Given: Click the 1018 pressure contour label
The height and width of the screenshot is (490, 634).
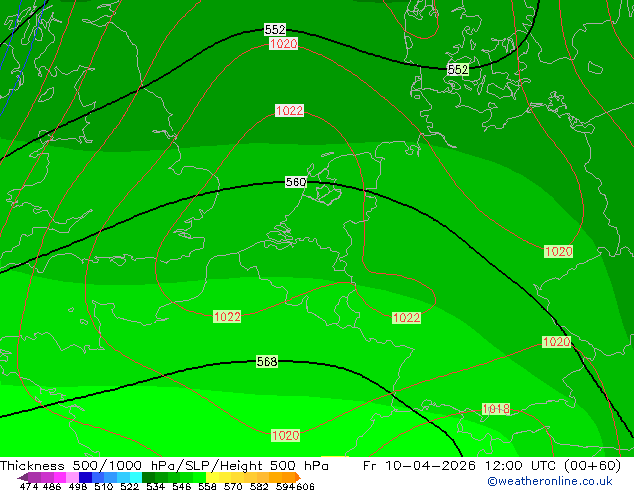Looking at the screenshot, I should [496, 409].
